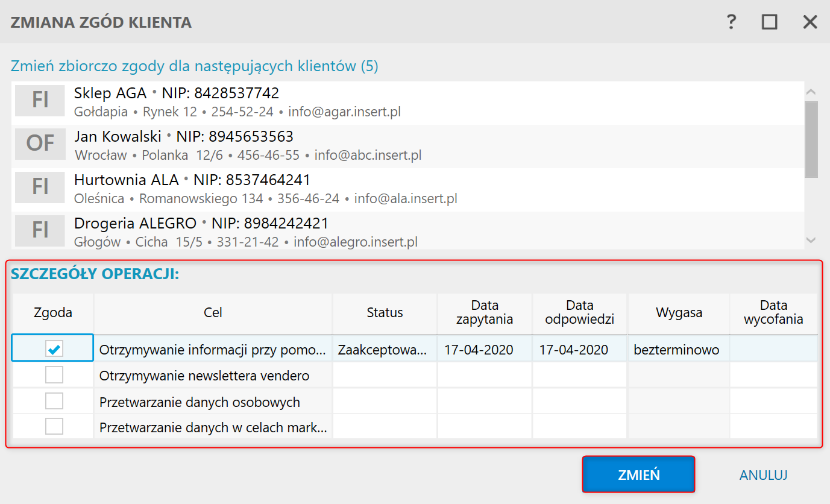Click the FI badge for Drogeria ALEGRO

point(40,231)
